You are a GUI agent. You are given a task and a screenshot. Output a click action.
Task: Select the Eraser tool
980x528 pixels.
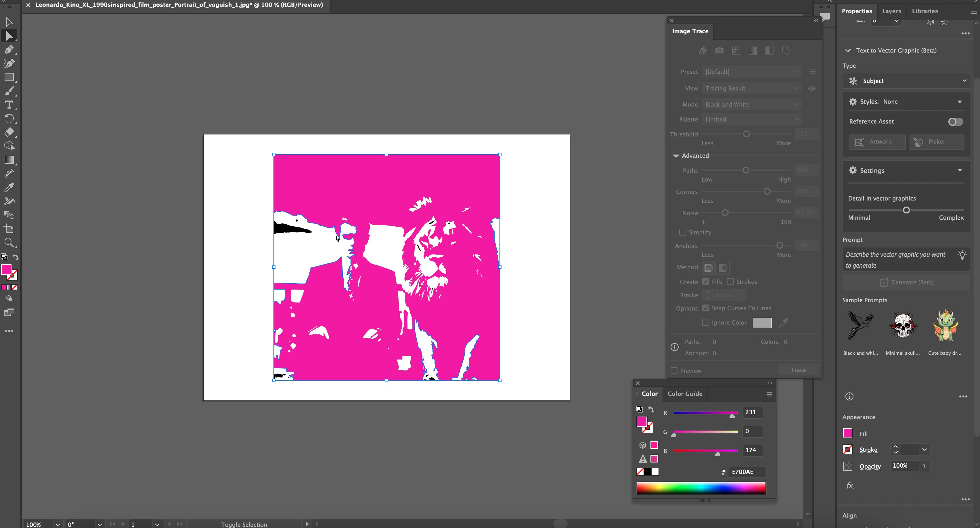click(x=9, y=132)
